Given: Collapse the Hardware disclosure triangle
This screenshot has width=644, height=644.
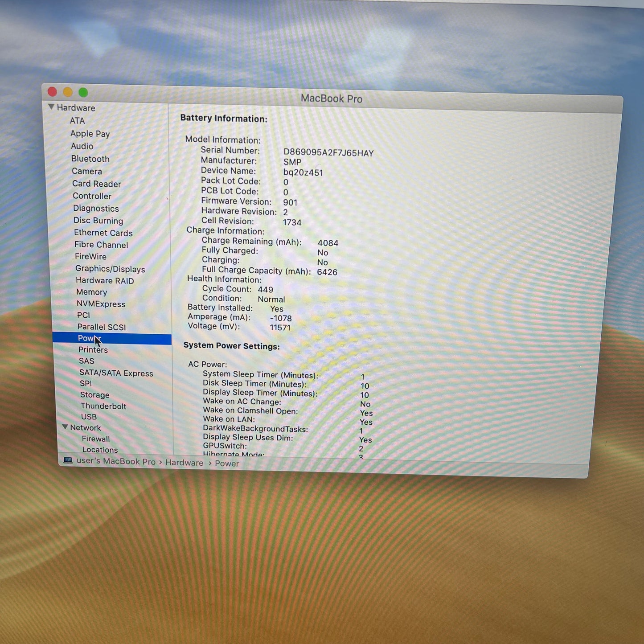Looking at the screenshot, I should point(51,107).
